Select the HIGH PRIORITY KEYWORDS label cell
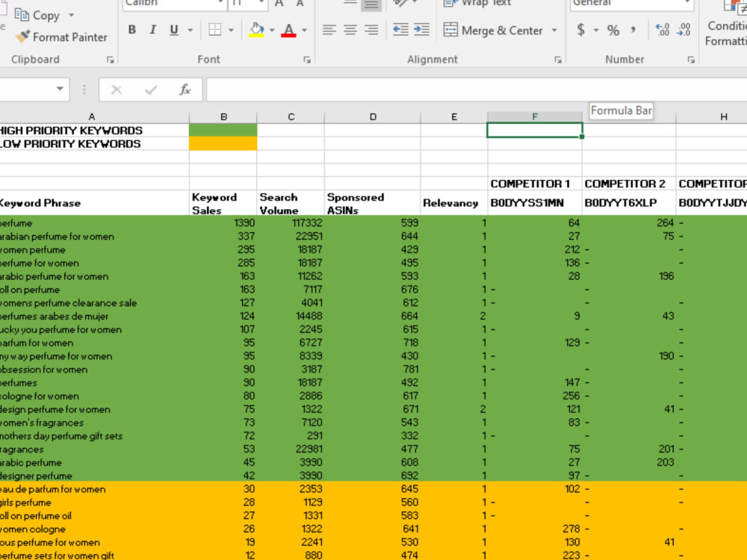 [x=94, y=130]
